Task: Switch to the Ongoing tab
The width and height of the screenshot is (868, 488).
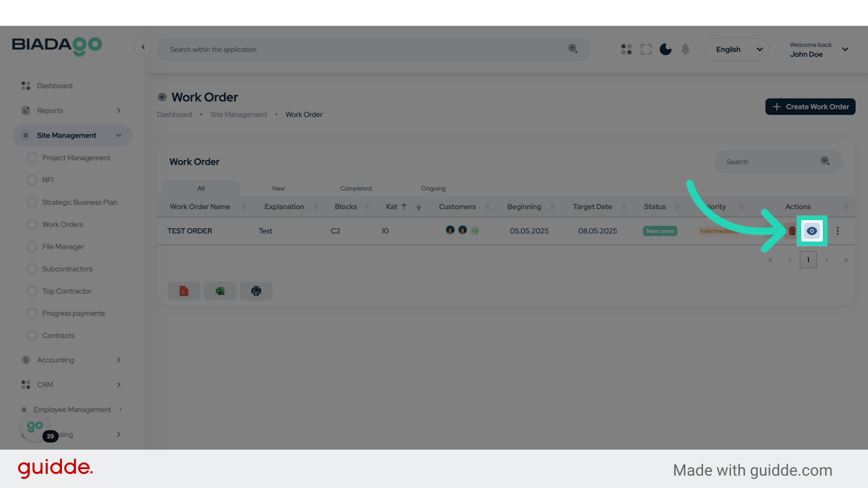Action: point(433,188)
